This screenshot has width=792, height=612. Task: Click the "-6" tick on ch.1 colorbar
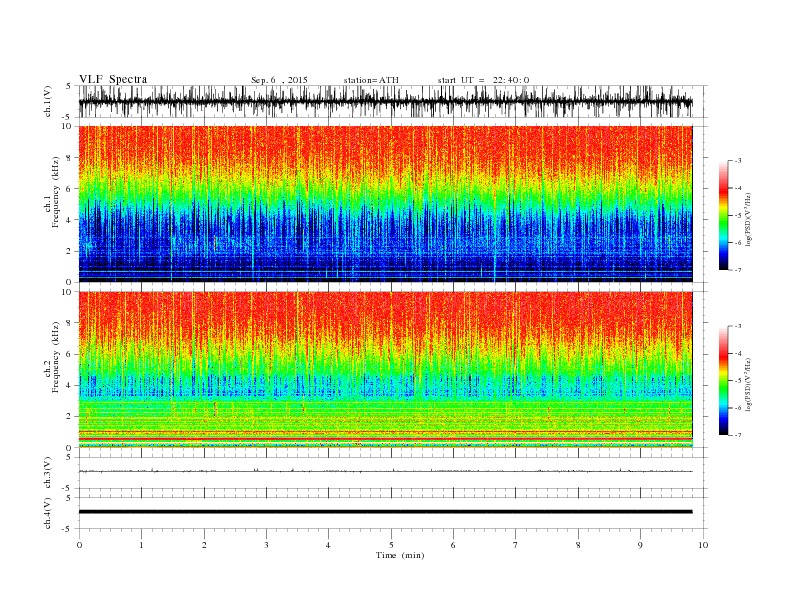738,243
